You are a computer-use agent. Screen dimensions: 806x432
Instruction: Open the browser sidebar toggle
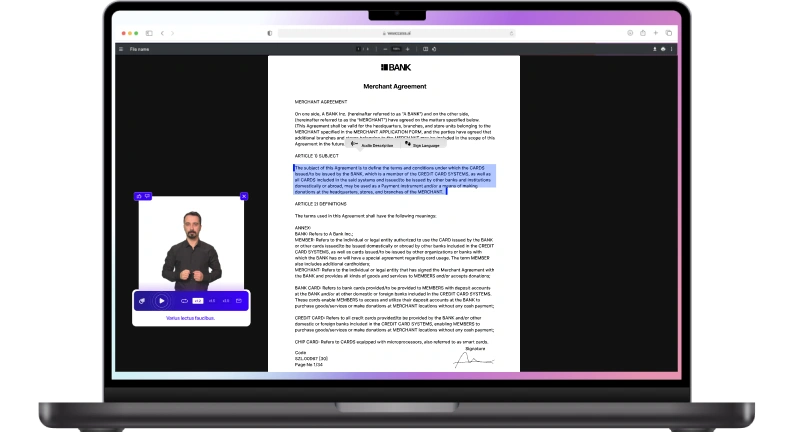coord(149,33)
